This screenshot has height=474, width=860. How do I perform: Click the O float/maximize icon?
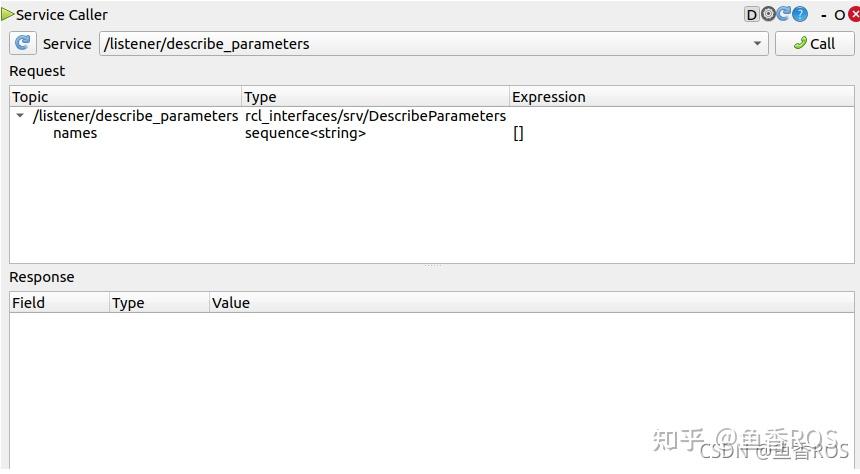click(x=839, y=15)
